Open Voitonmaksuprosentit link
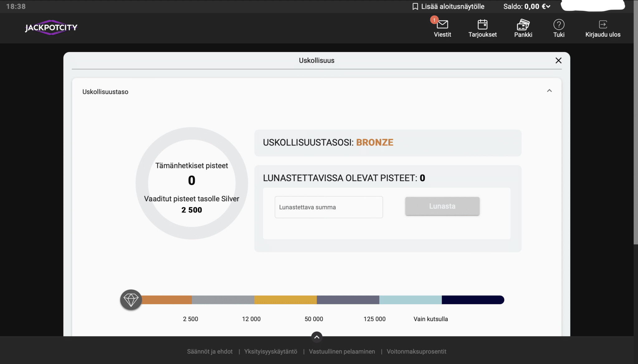638x364 pixels. pyautogui.click(x=417, y=352)
